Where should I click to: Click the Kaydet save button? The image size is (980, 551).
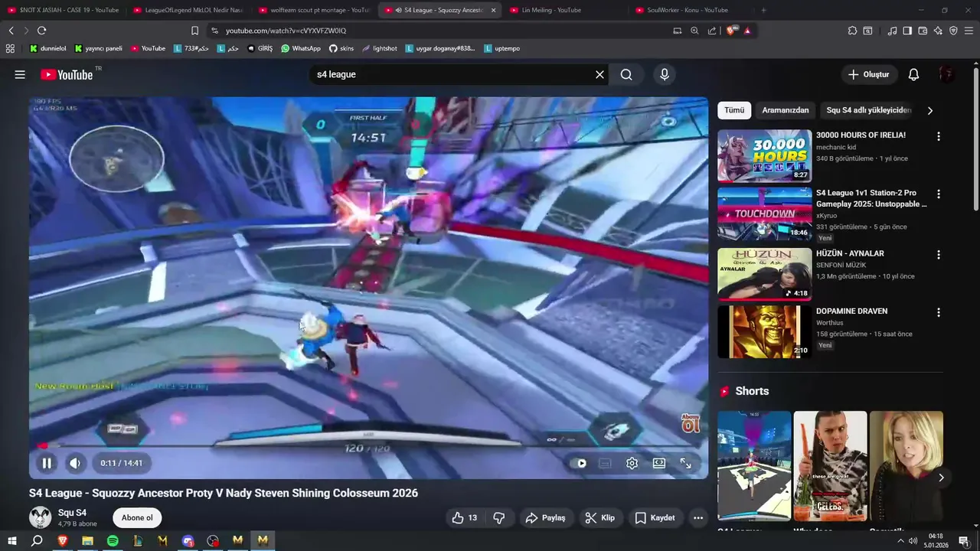[x=655, y=518]
